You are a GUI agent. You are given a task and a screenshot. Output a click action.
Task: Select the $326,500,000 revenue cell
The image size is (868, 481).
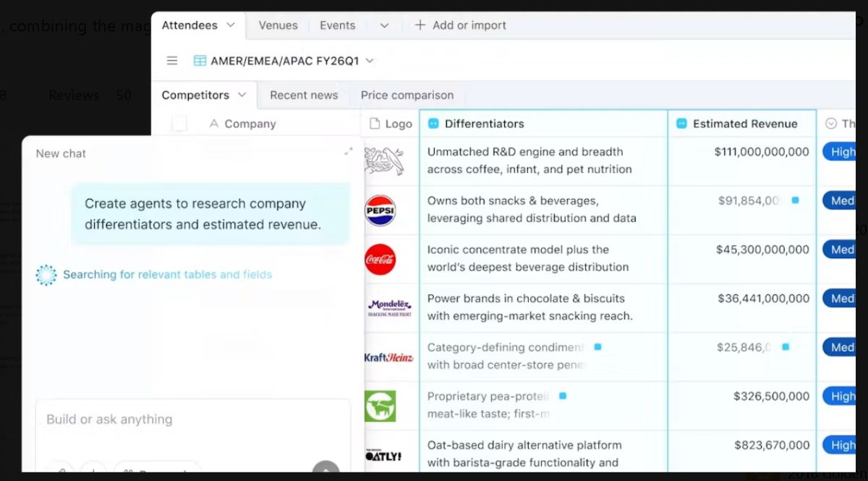[742, 405]
